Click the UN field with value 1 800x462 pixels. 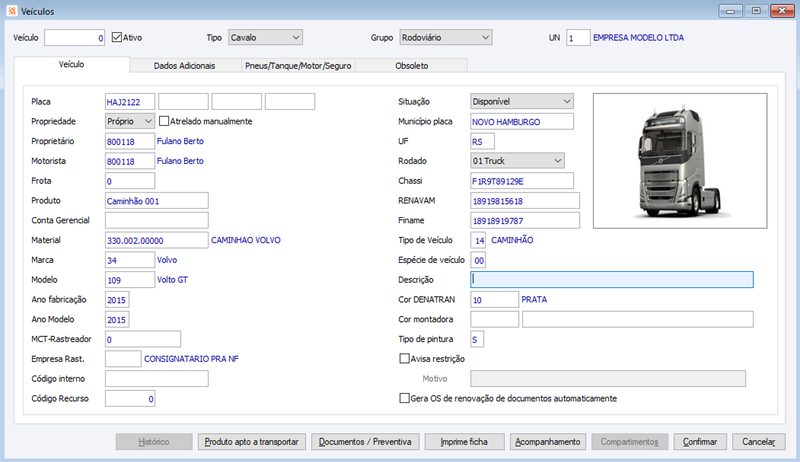point(578,38)
